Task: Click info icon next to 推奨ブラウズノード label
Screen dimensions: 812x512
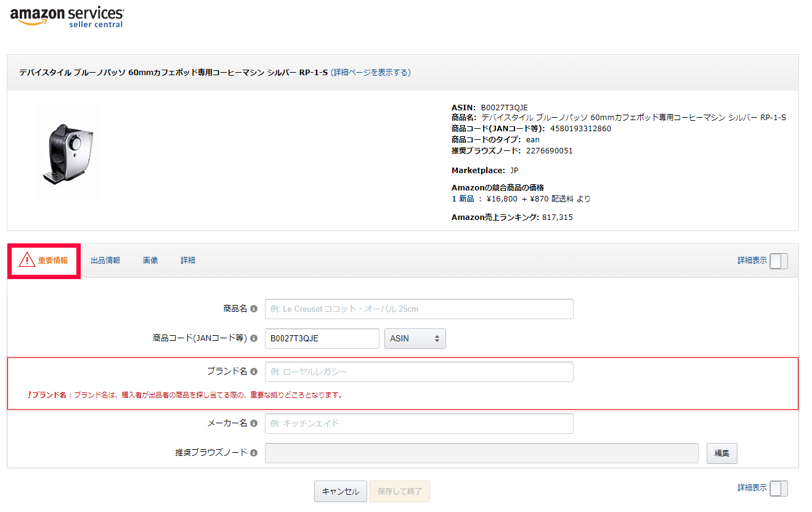Action: coord(254,453)
